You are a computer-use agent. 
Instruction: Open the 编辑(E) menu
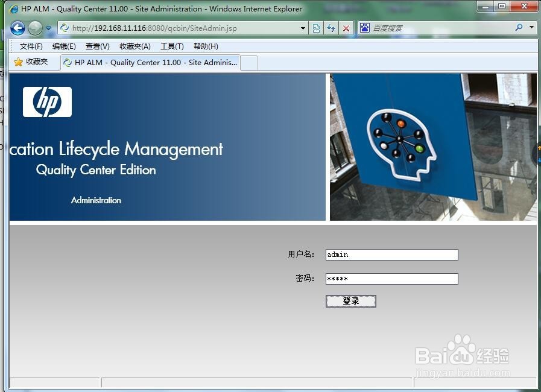point(64,46)
